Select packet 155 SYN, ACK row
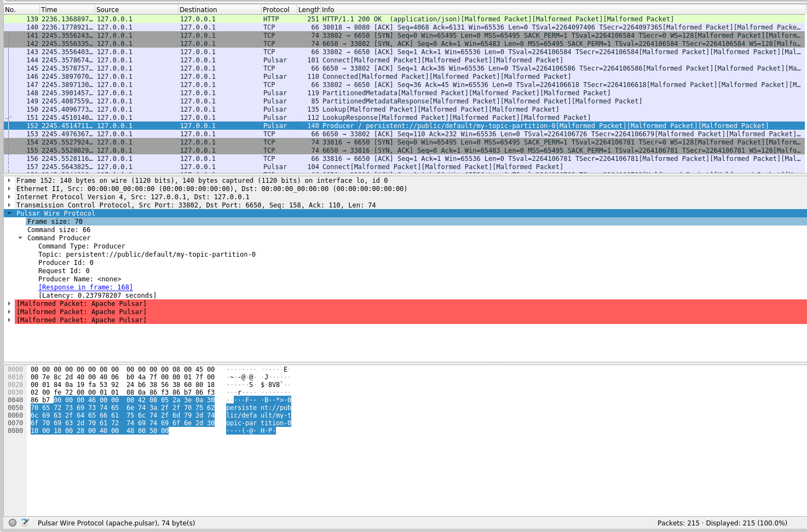Screen dimensions: 807x532 point(404,150)
